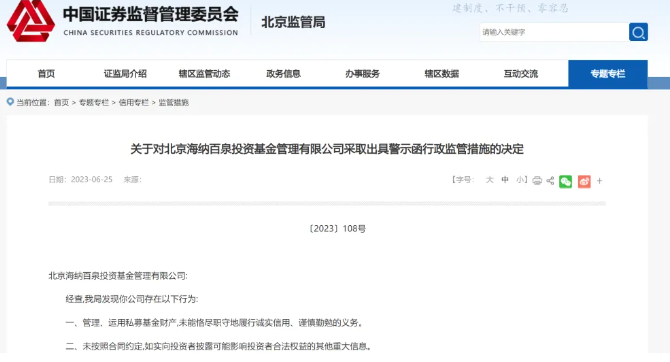Open the 辖区数据 navigation tab
The height and width of the screenshot is (362, 670).
[441, 74]
